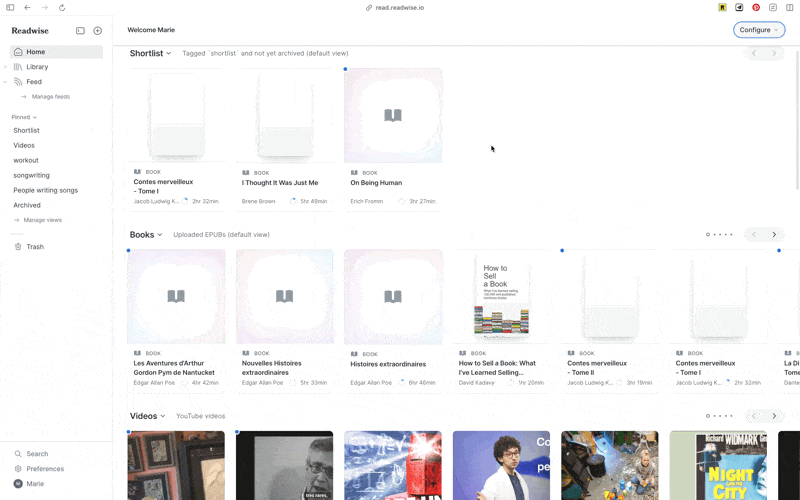The height and width of the screenshot is (500, 800).
Task: Click the video thumbnail with man in lab coat
Action: tap(502, 465)
